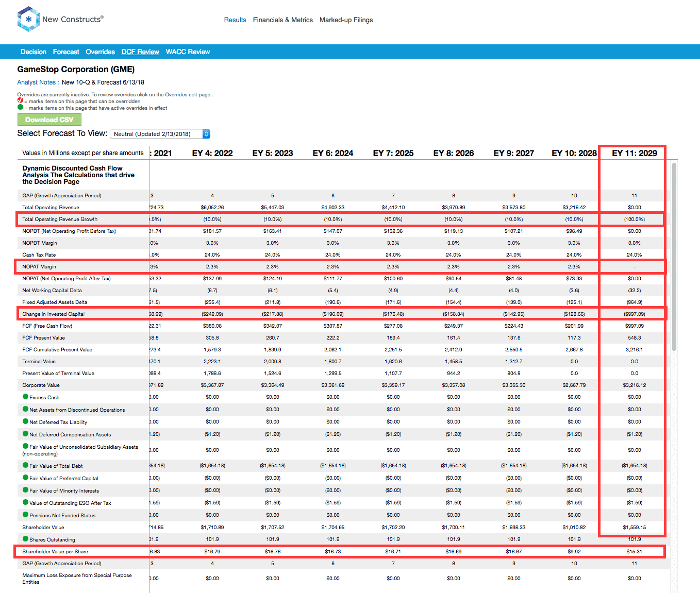The width and height of the screenshot is (700, 593).
Task: Click the EY 4: 2022 column header
Action: (x=212, y=153)
